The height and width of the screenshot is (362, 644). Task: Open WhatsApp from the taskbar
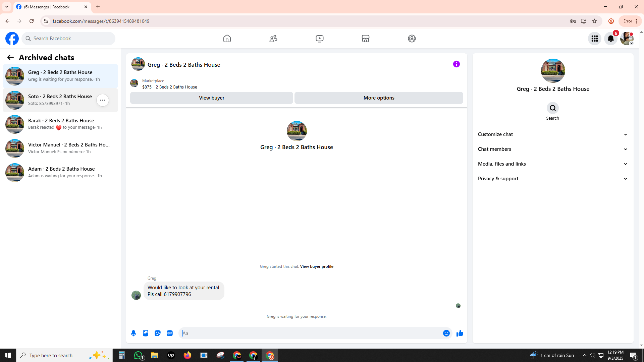pyautogui.click(x=138, y=355)
